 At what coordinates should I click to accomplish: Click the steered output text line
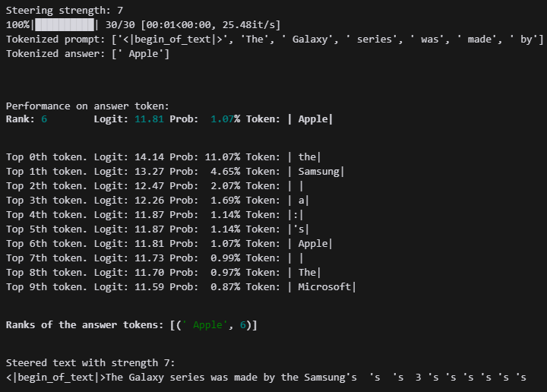[266, 378]
